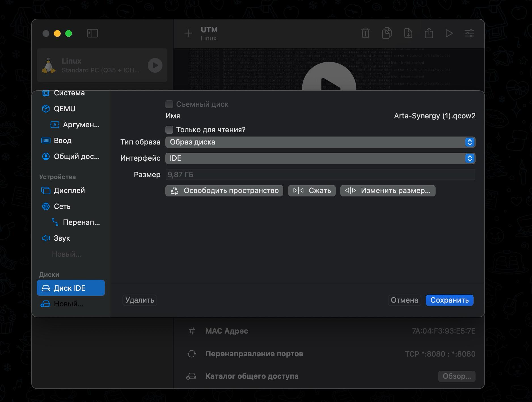Viewport: 532px width, 402px height.
Task: Open the 'Тип образа' dropdown
Action: (320, 142)
